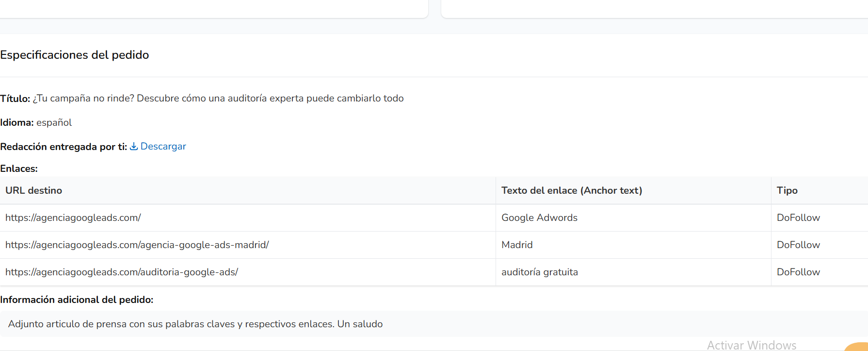Click the agencia-google-ads-madrid URL cell
Image resolution: width=868 pixels, height=351 pixels.
137,245
